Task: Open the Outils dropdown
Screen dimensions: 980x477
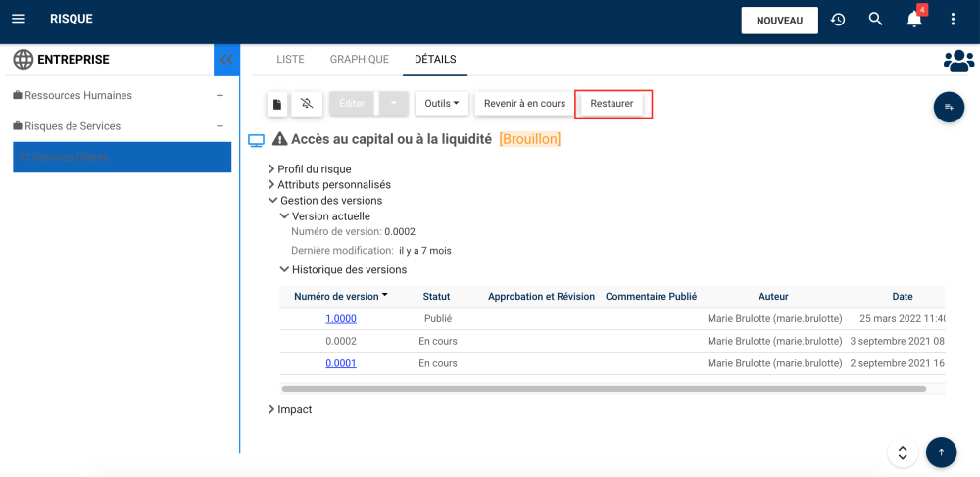Action: [442, 104]
